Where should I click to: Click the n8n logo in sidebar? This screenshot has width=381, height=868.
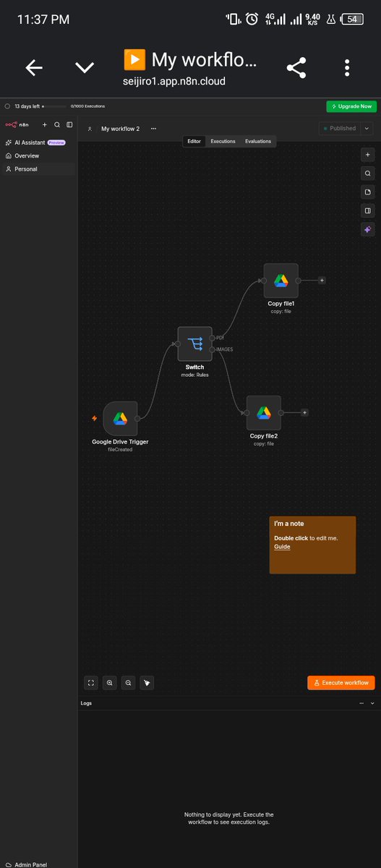(16, 125)
